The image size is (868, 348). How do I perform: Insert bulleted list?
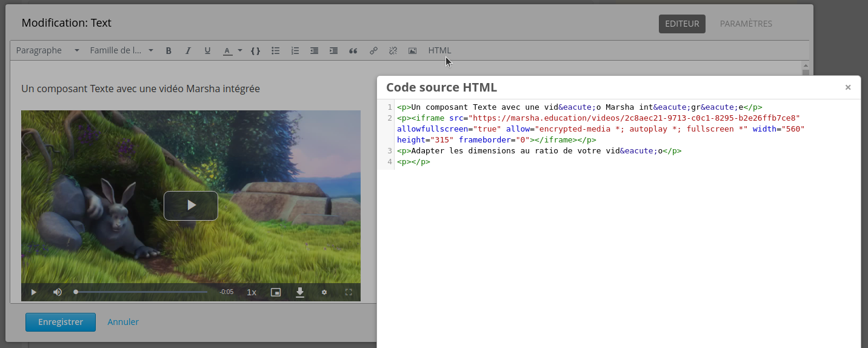click(275, 51)
